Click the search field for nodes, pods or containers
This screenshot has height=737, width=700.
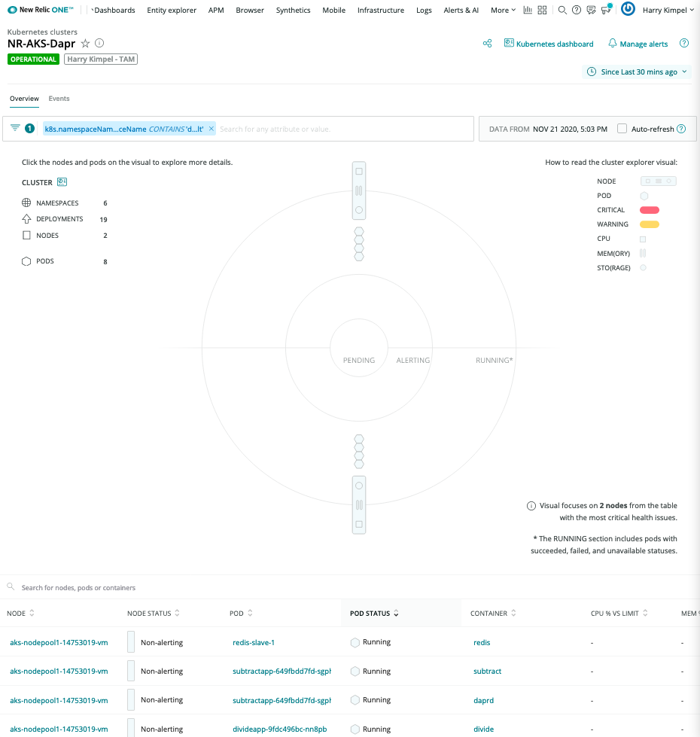coord(113,587)
